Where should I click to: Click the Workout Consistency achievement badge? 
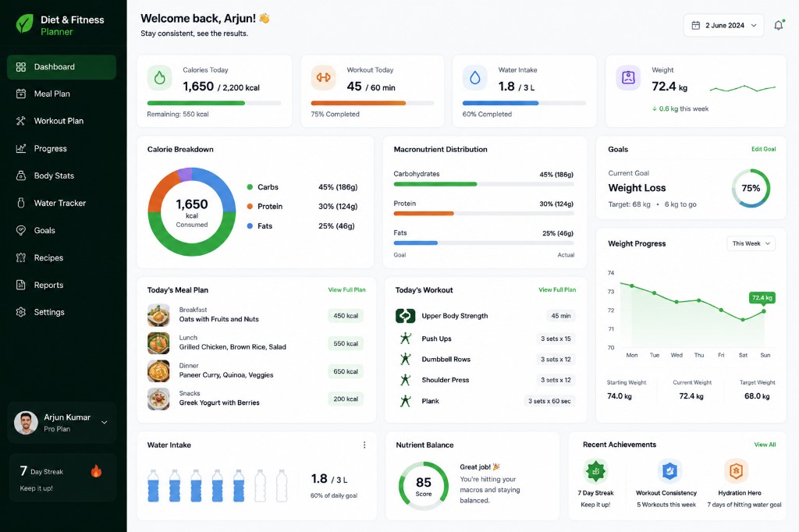pyautogui.click(x=669, y=471)
